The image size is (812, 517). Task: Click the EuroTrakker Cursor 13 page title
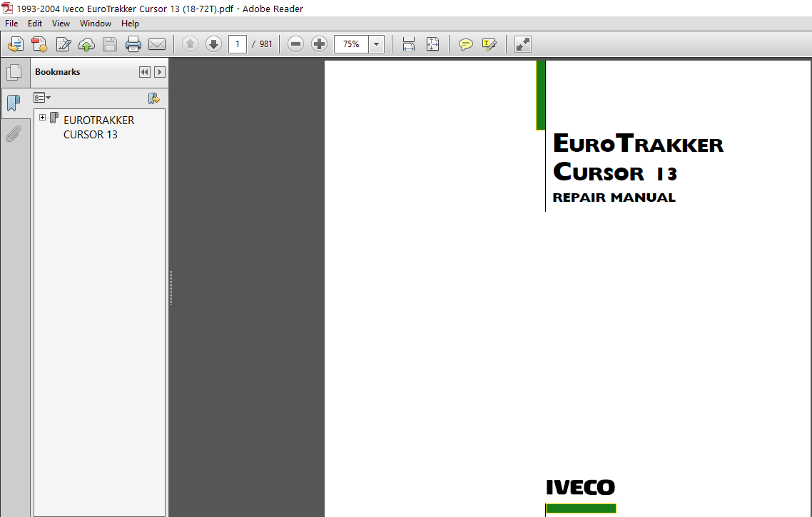tap(638, 158)
